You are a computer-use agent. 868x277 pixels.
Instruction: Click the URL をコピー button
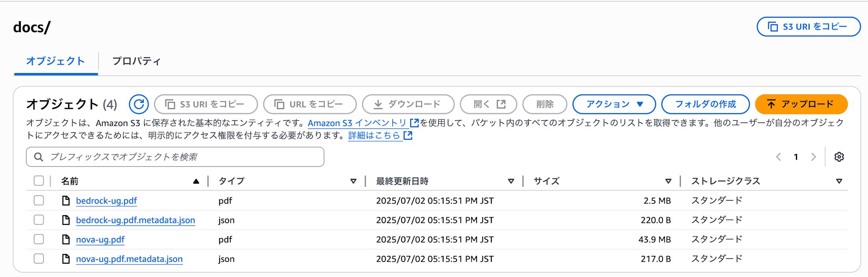(x=310, y=104)
